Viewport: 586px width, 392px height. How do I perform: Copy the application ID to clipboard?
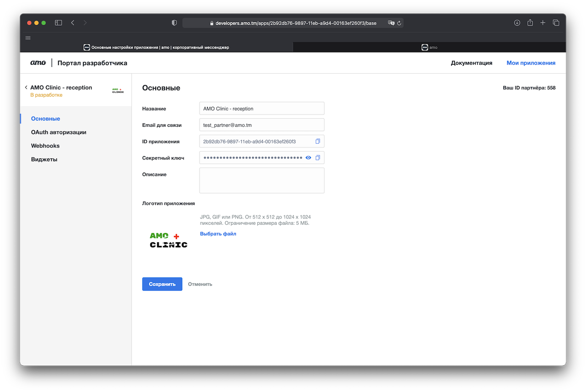point(318,142)
